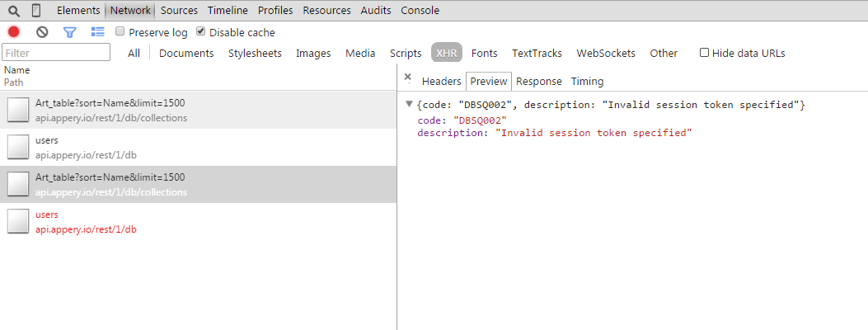Open the Headers tab of the request

tap(441, 81)
